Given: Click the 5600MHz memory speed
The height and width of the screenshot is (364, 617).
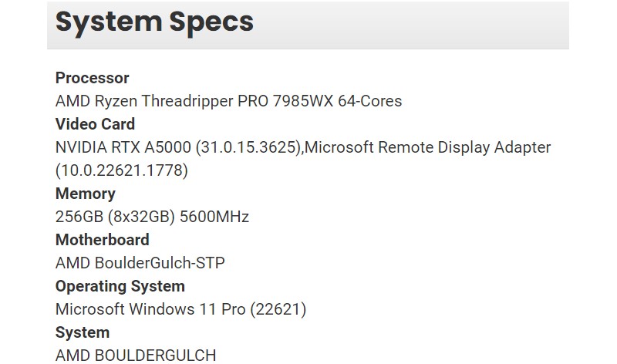Looking at the screenshot, I should tap(214, 217).
